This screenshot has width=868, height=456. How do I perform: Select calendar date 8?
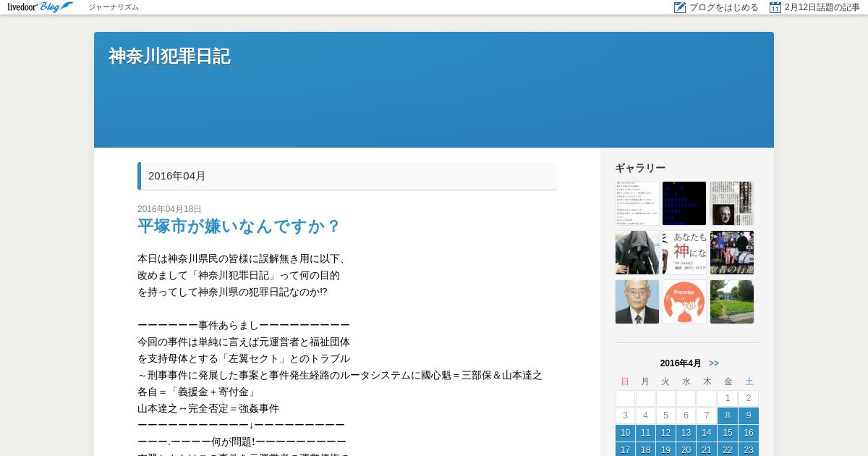pyautogui.click(x=728, y=415)
